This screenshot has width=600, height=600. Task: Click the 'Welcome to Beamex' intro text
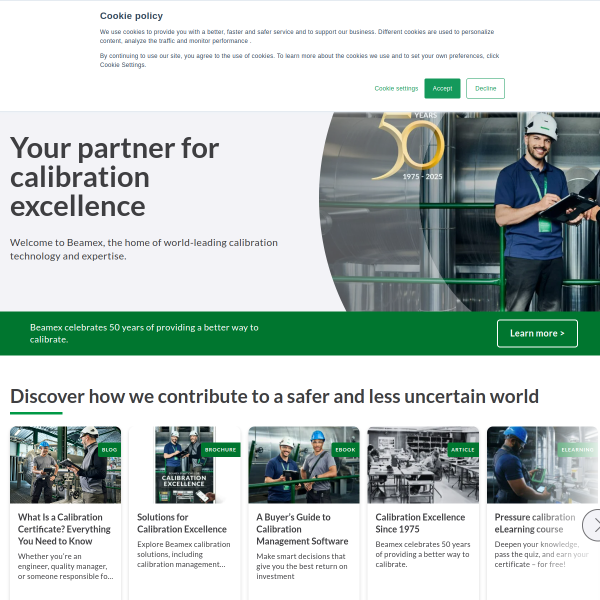point(144,249)
